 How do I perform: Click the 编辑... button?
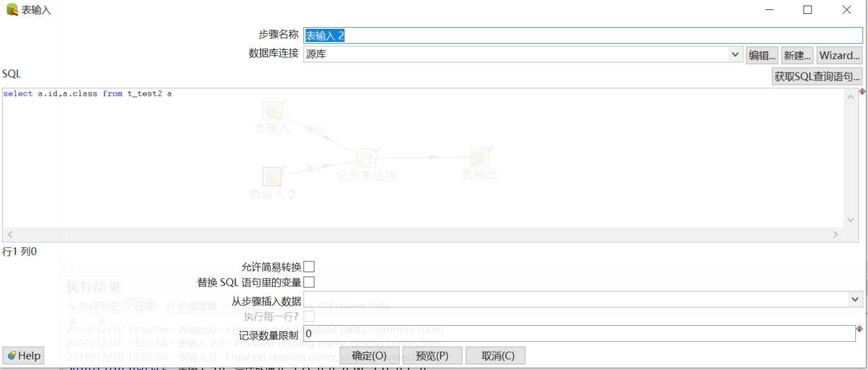762,55
